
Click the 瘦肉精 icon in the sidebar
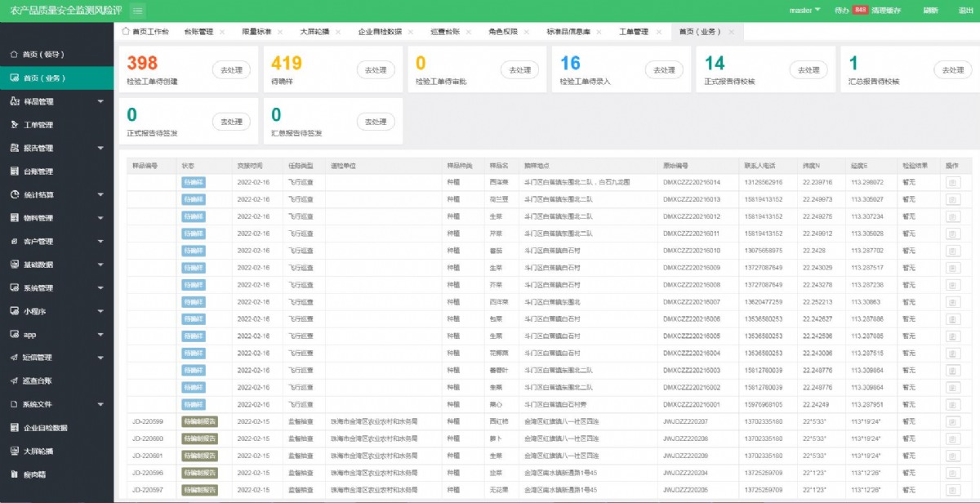point(15,474)
